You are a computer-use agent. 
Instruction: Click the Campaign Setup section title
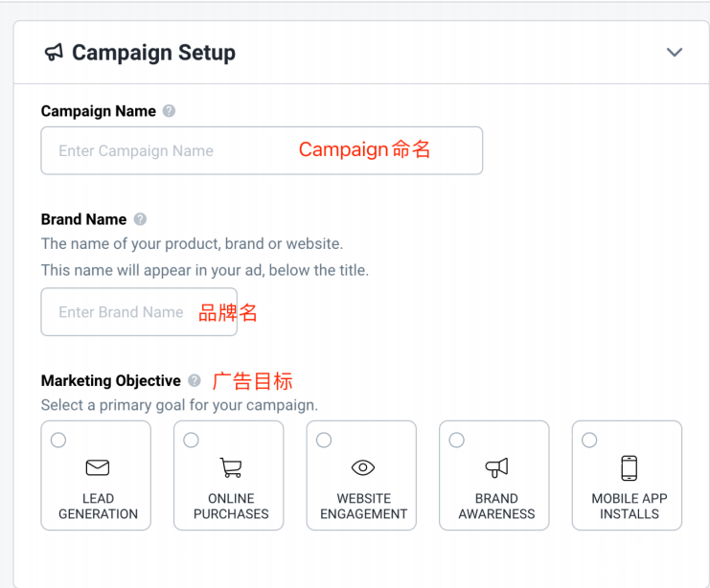(153, 53)
